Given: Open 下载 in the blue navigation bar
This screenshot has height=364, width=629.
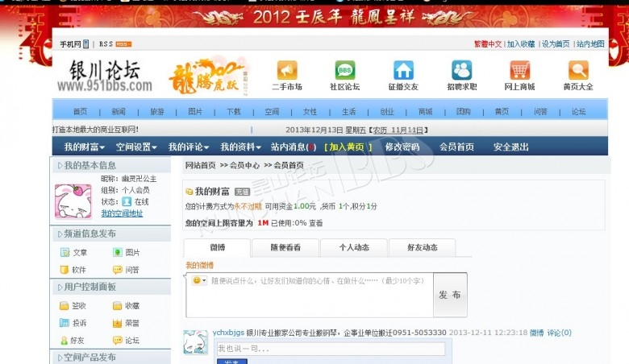Looking at the screenshot, I should [x=234, y=112].
